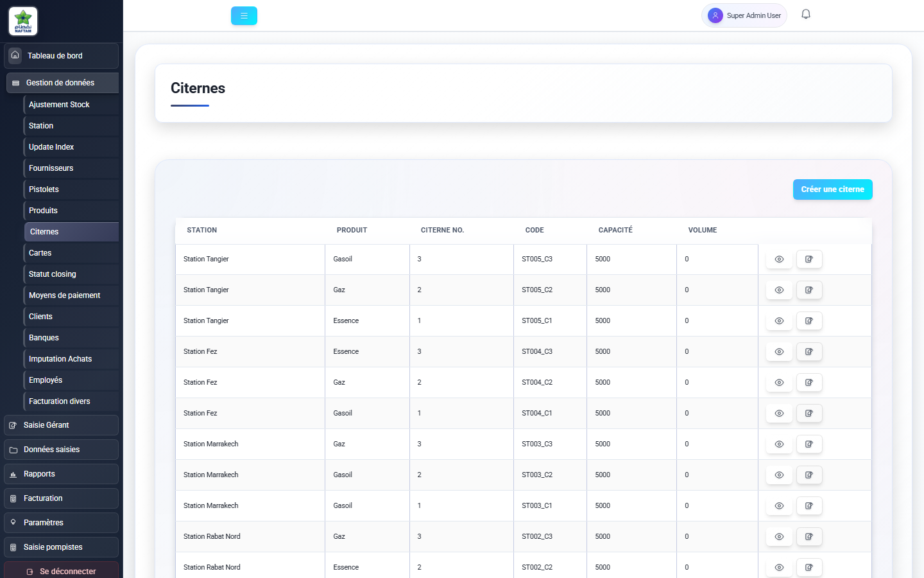Edit citerne ST005_C2

809,290
